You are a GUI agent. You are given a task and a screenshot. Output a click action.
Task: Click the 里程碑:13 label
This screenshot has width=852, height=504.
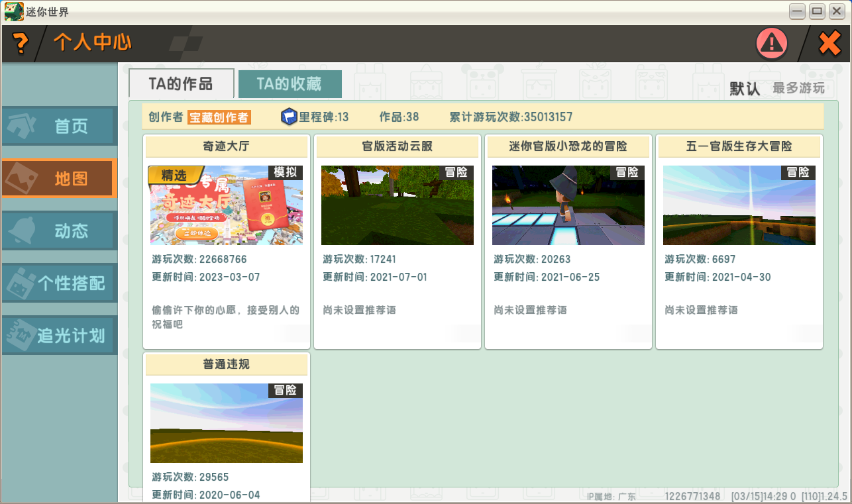[x=324, y=117]
